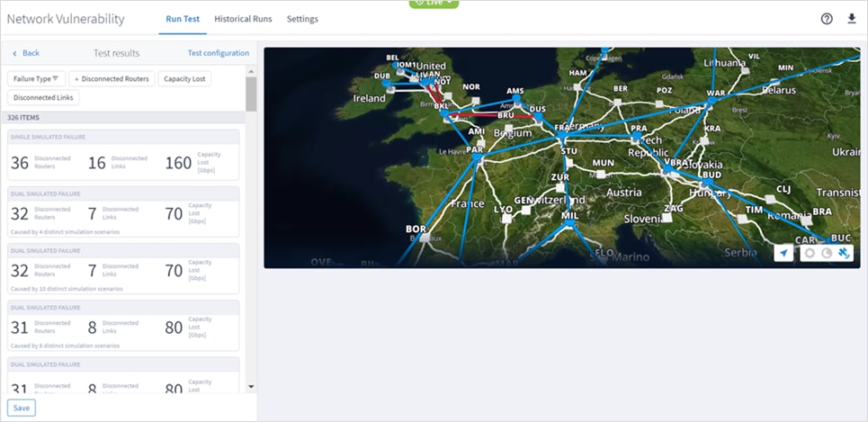Image resolution: width=868 pixels, height=422 pixels.
Task: Switch the map to light mode (sun icon)
Action: click(810, 253)
